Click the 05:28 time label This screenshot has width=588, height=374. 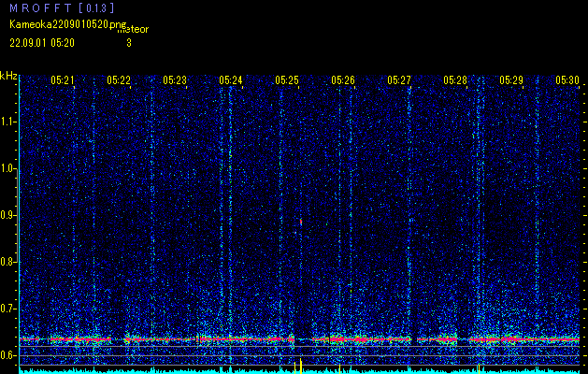[455, 80]
